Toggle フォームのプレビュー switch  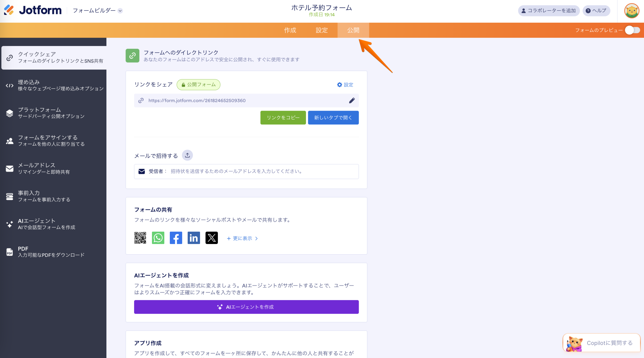[632, 30]
